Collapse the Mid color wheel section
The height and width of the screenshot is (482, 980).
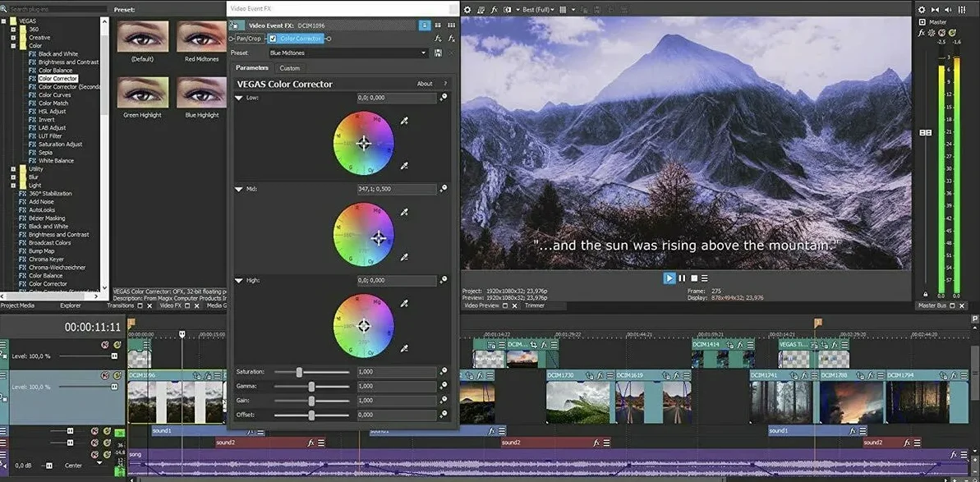tap(239, 189)
